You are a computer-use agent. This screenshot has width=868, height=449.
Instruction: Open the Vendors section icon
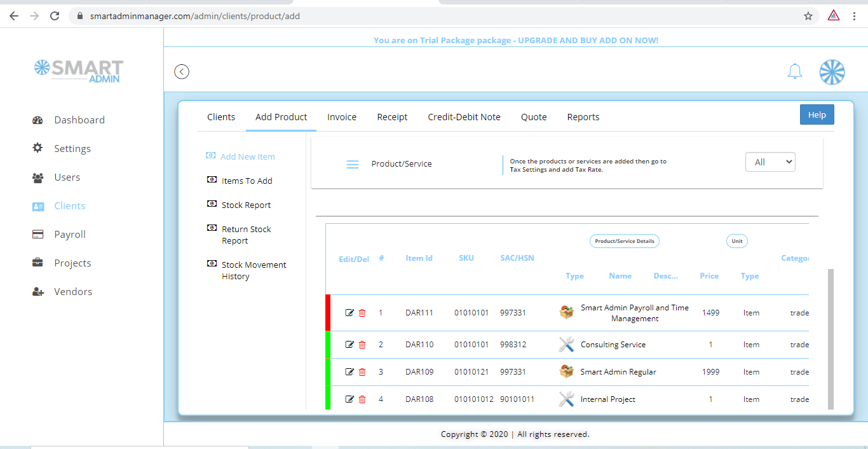(38, 291)
